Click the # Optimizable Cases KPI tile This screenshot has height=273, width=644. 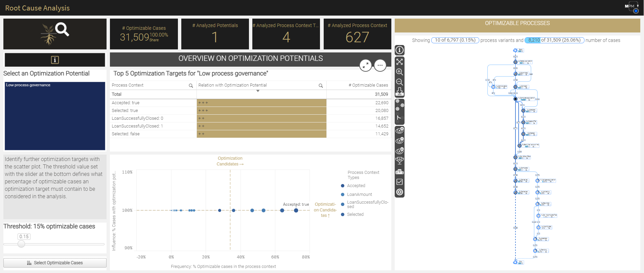tap(144, 34)
